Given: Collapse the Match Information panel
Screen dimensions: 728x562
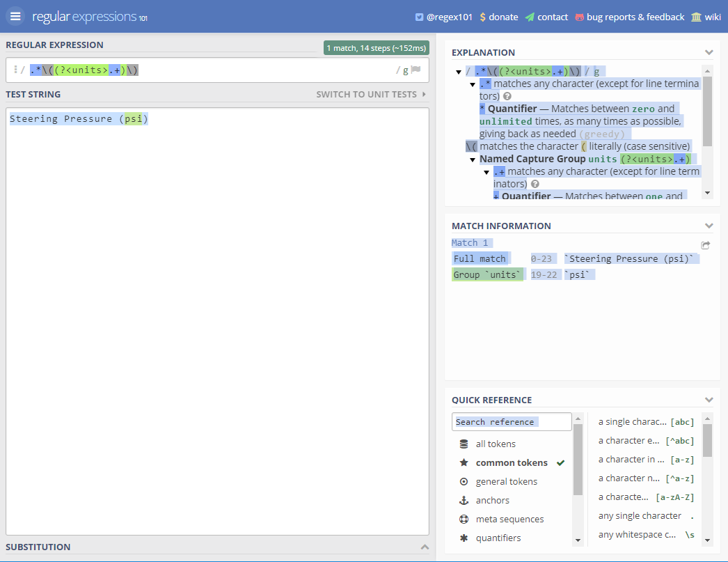Looking at the screenshot, I should [709, 226].
